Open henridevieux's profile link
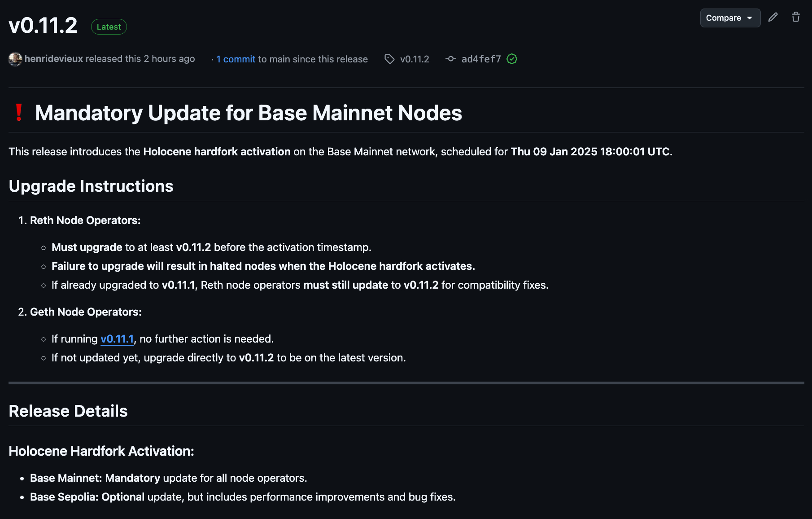 point(54,59)
